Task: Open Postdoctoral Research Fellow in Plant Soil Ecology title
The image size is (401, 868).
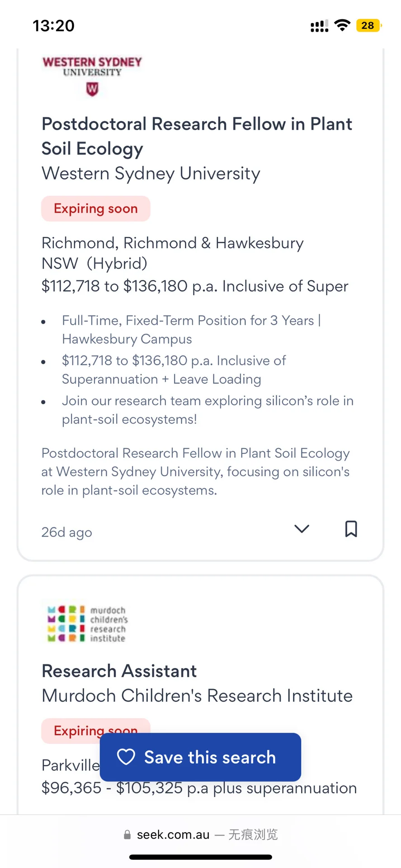Action: [197, 136]
